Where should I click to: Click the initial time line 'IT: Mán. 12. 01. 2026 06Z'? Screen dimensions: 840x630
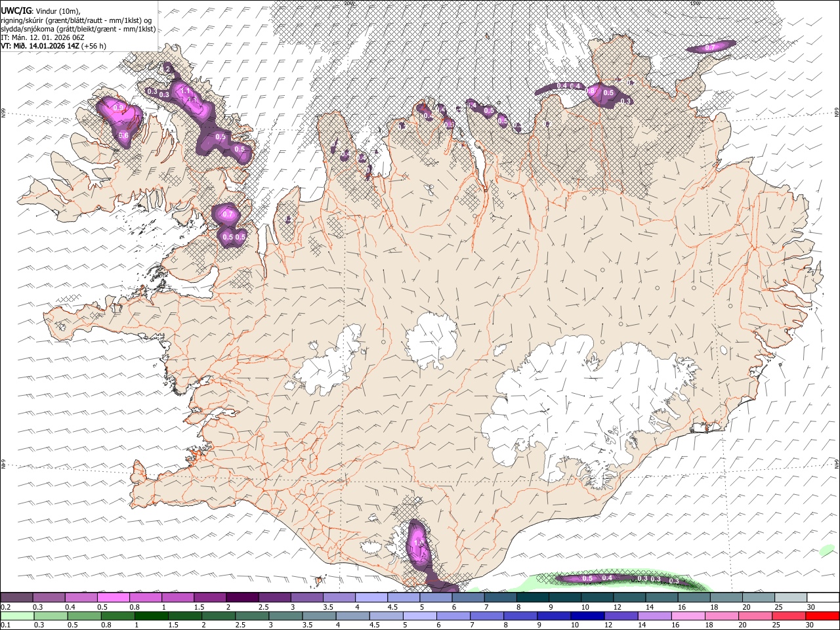click(43, 37)
